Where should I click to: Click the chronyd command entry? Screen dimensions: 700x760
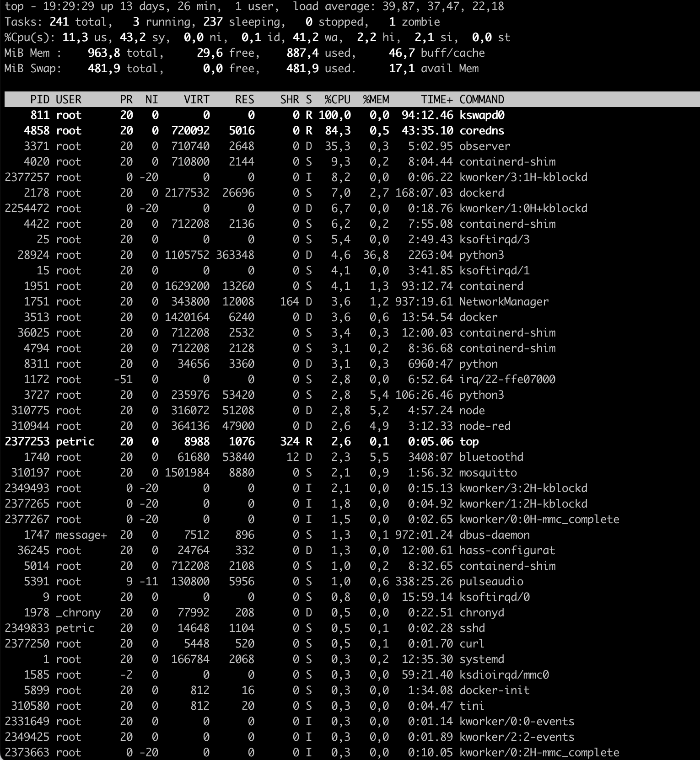point(481,613)
